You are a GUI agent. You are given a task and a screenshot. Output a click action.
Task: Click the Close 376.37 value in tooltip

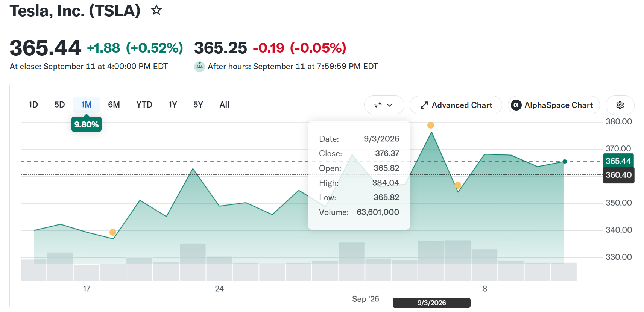387,153
